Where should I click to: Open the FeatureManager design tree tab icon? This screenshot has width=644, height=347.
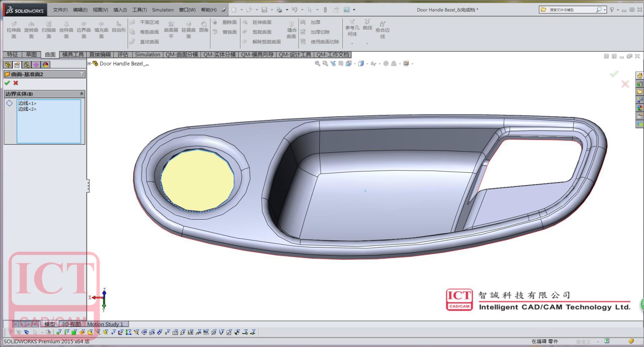[x=7, y=65]
